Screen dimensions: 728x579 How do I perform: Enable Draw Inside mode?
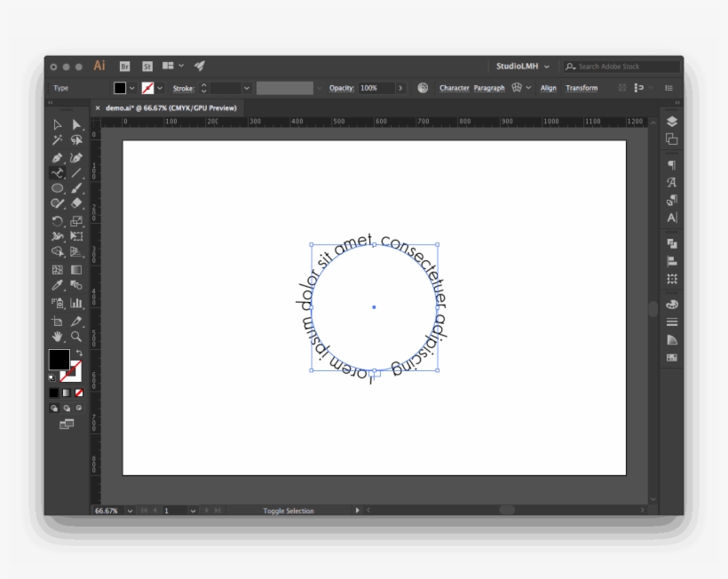tap(79, 408)
